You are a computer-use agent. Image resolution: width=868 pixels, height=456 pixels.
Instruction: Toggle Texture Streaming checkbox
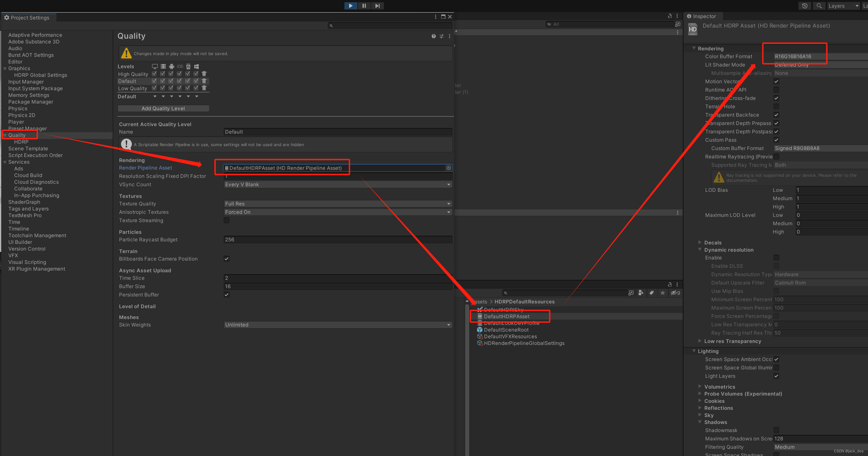tap(226, 220)
